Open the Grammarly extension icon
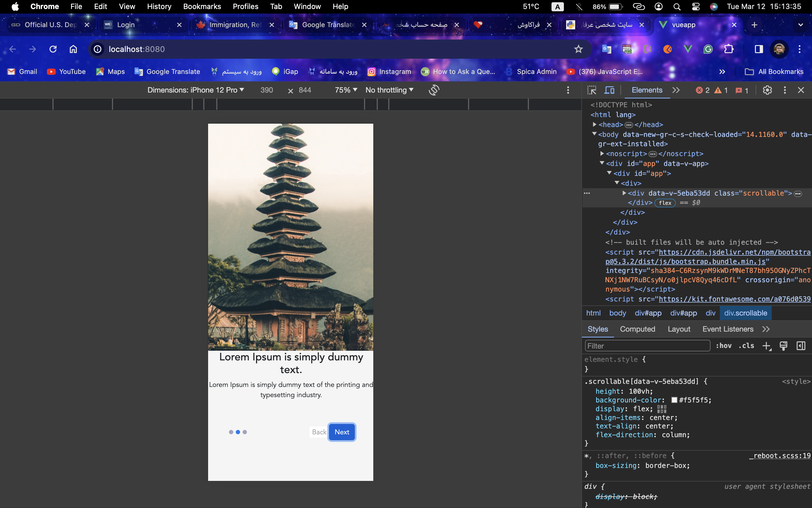 coord(708,49)
